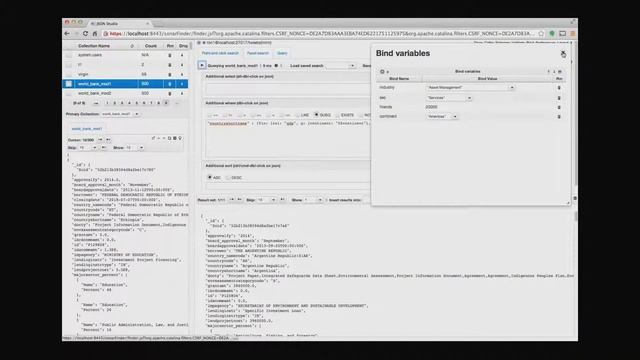
Task: Select the EXISTS operator radio button
Action: [x=338, y=115]
